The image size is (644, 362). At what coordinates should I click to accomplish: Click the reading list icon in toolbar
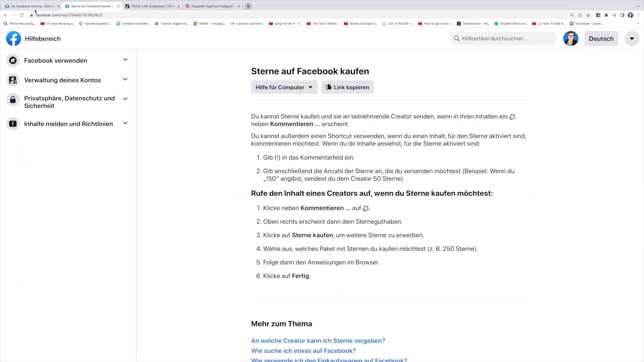(x=614, y=15)
